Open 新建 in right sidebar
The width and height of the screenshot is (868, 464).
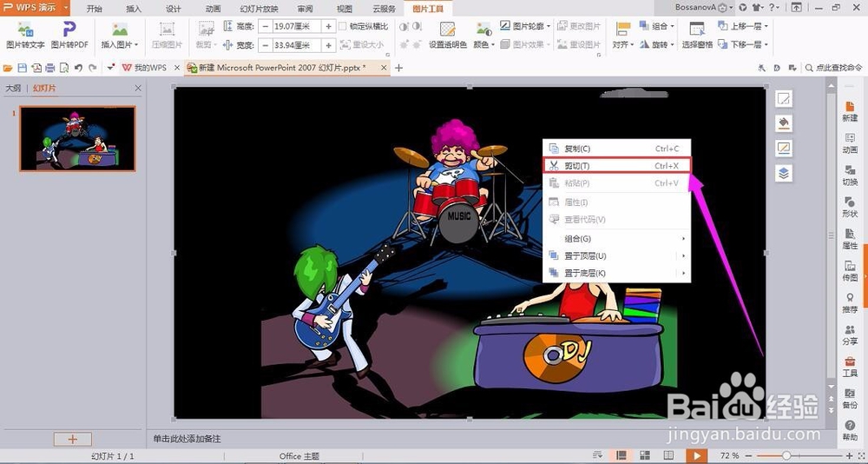coord(850,111)
